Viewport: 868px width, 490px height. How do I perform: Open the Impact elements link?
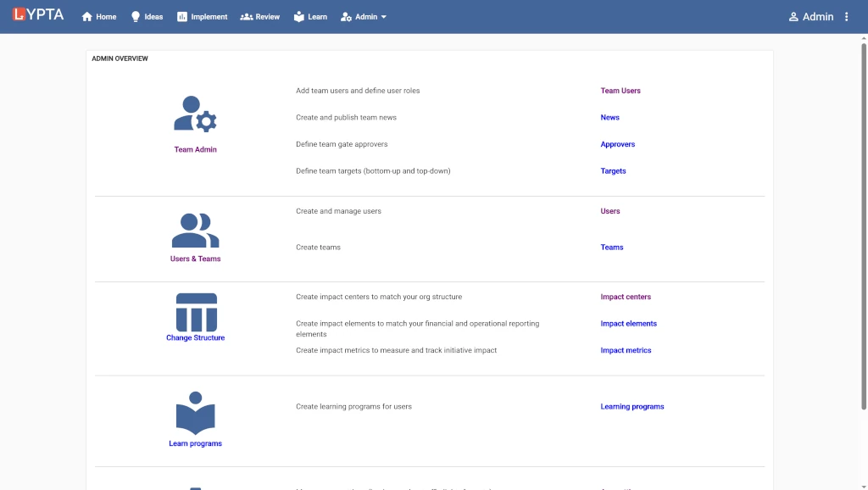[628, 323]
